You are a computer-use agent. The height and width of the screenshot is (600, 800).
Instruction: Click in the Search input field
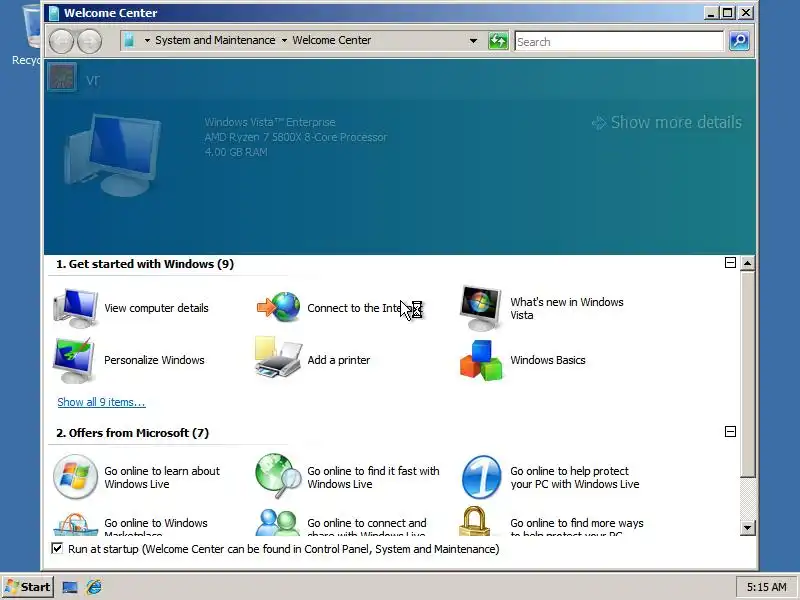tap(618, 41)
